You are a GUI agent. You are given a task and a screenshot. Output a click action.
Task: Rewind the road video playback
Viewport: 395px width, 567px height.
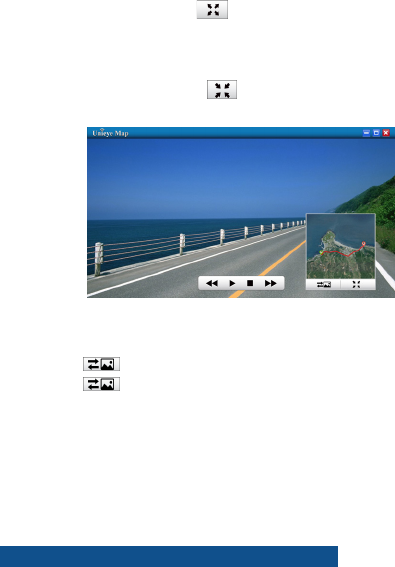click(x=212, y=283)
